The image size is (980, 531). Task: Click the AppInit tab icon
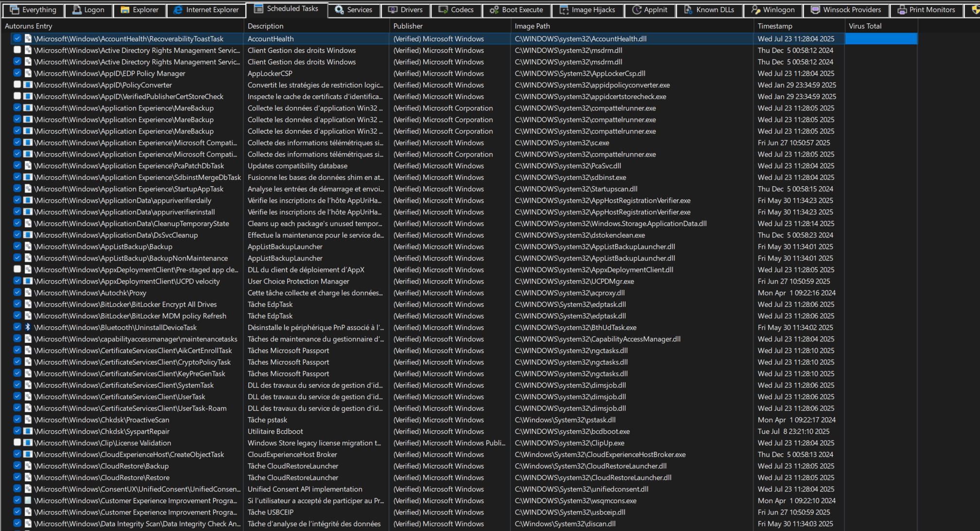point(636,10)
